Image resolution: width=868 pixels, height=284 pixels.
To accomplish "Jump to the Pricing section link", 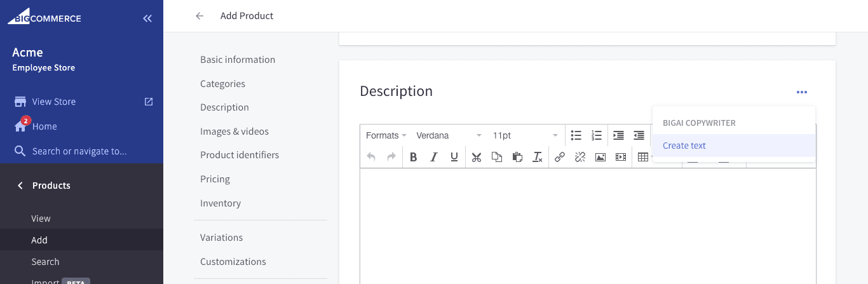I will click(215, 179).
